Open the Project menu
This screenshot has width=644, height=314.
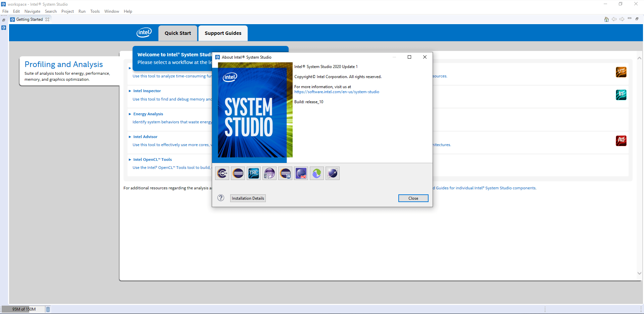click(67, 11)
